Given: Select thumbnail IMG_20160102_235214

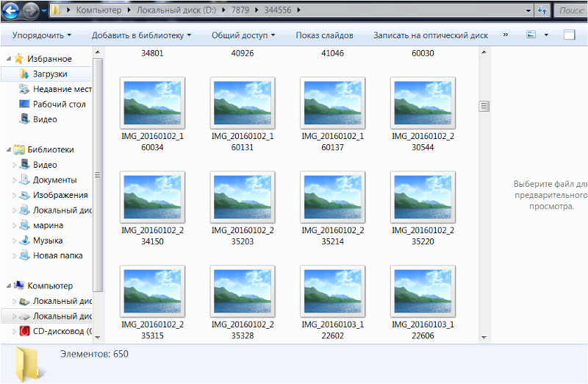Looking at the screenshot, I should (x=333, y=197).
